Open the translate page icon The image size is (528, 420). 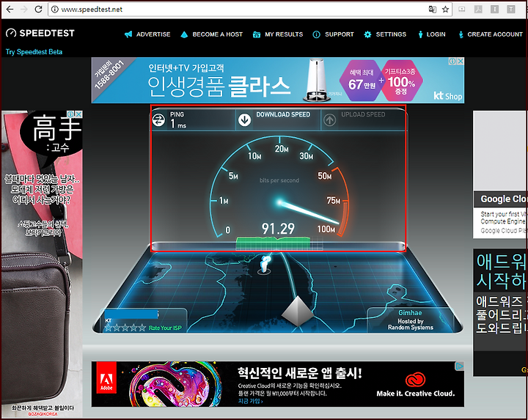coord(433,10)
